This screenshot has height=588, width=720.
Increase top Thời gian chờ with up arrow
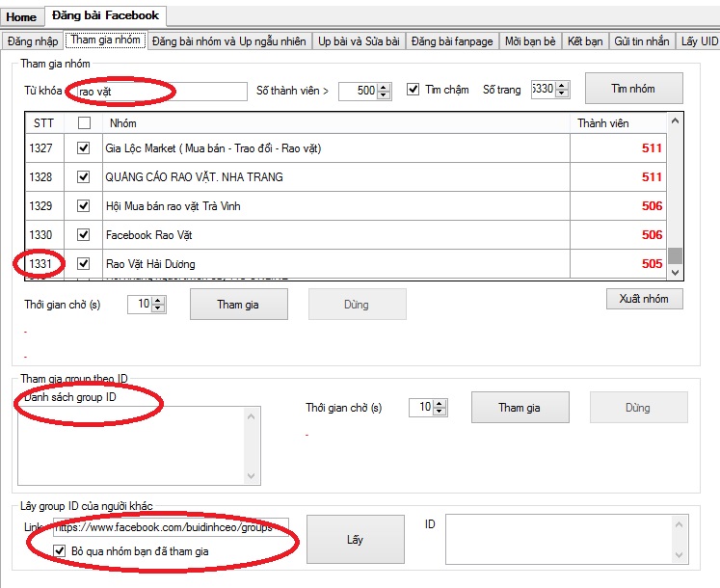158,301
